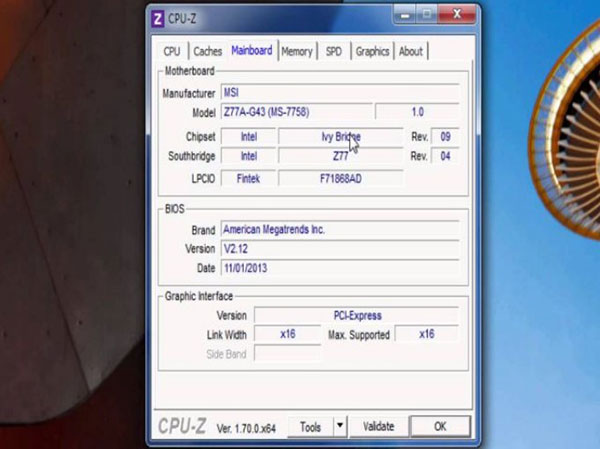The height and width of the screenshot is (449, 600).
Task: Select the Model field Z77A-G43 (MS-7758)
Action: [295, 113]
